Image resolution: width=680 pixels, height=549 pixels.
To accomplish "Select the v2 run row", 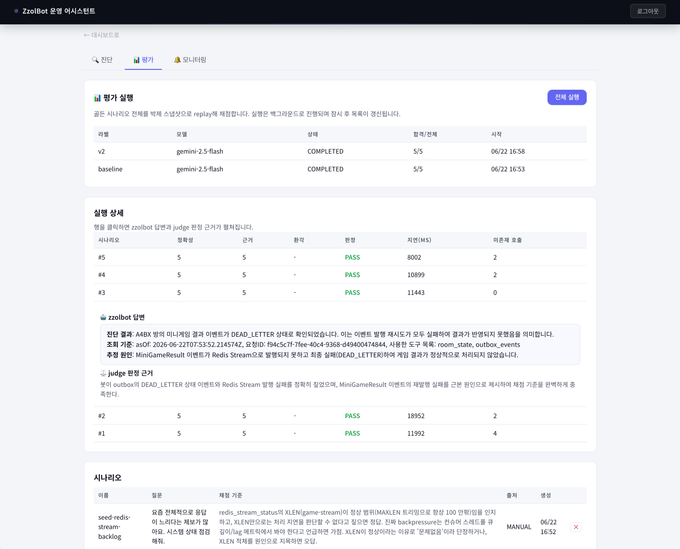I will click(340, 151).
